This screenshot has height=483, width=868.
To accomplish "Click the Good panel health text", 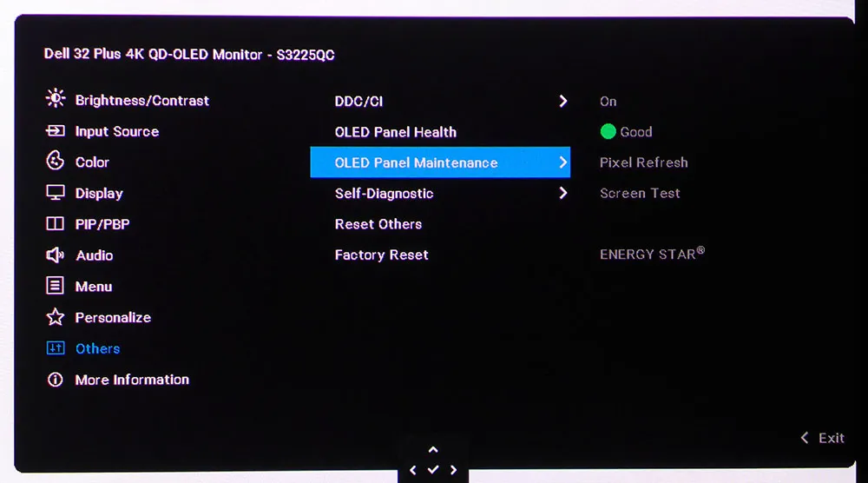I will click(636, 132).
